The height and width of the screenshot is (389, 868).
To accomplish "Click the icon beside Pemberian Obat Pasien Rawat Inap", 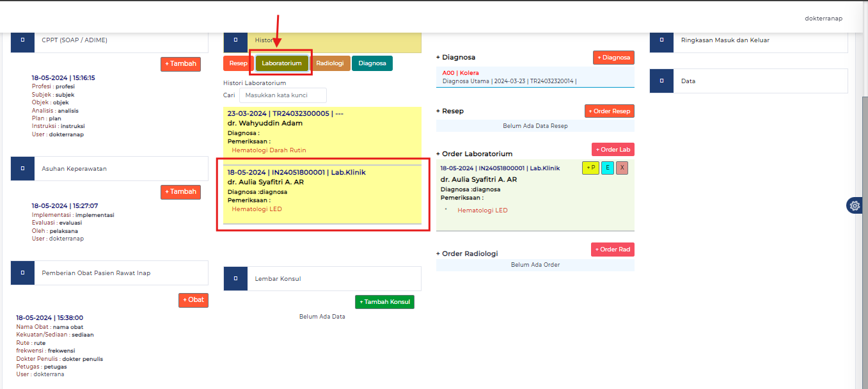I will 22,273.
